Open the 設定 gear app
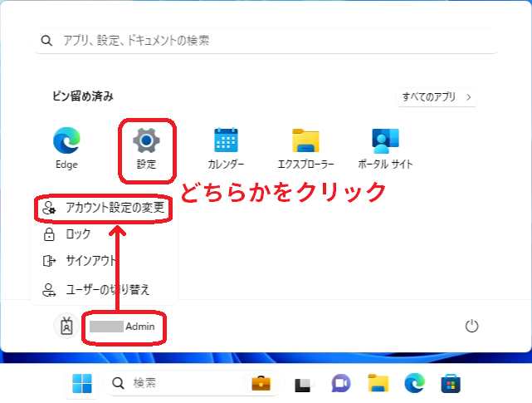This screenshot has width=532, height=403. tap(146, 149)
